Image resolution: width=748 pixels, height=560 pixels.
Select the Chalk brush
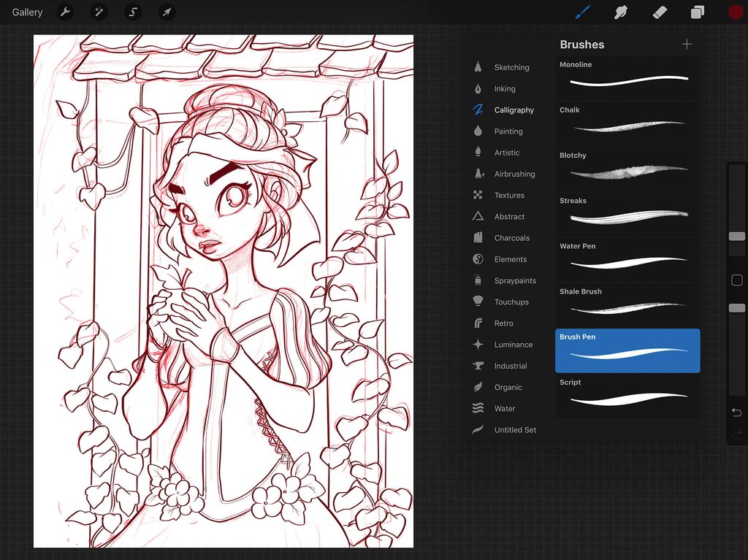click(627, 123)
